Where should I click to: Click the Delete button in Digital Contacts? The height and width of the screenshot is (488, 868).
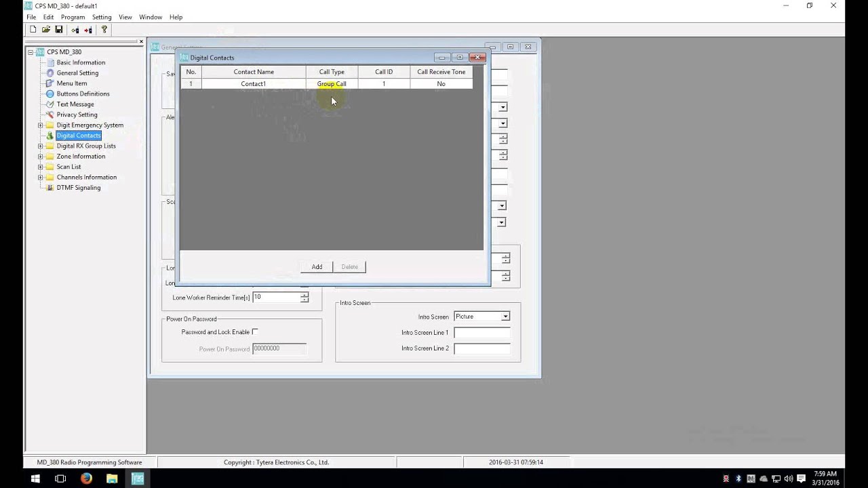click(350, 267)
